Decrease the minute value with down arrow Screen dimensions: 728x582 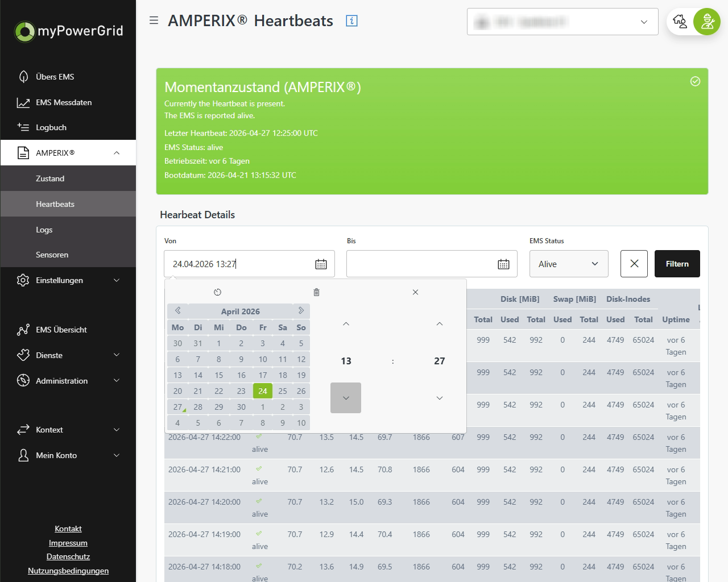click(439, 398)
